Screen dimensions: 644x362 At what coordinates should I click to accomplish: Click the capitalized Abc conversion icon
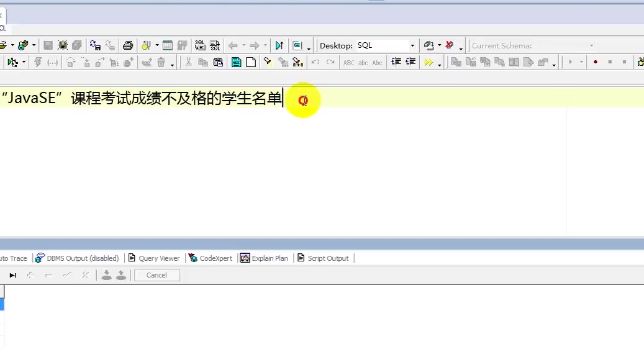click(x=377, y=63)
